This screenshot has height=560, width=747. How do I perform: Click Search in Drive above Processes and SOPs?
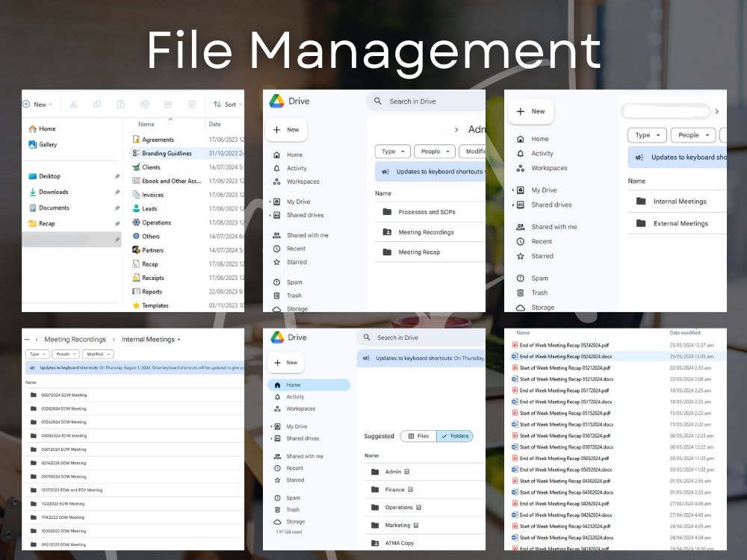click(426, 102)
